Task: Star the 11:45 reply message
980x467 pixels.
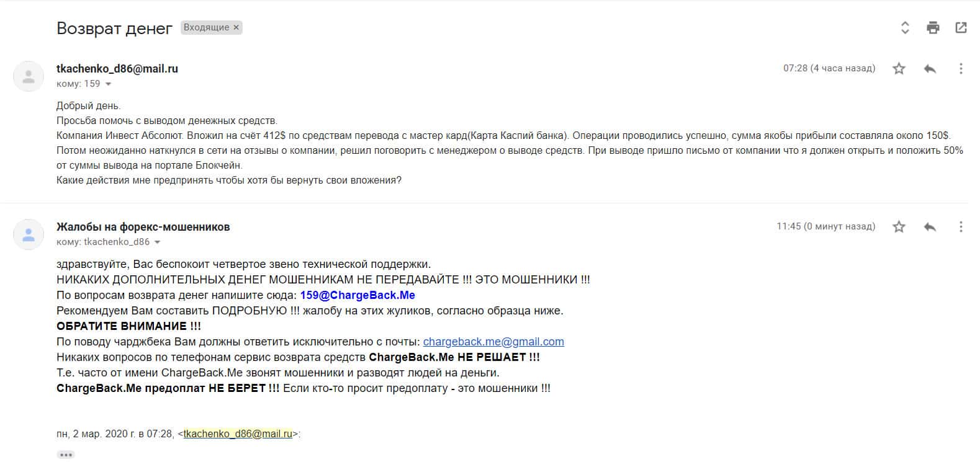Action: pyautogui.click(x=899, y=227)
